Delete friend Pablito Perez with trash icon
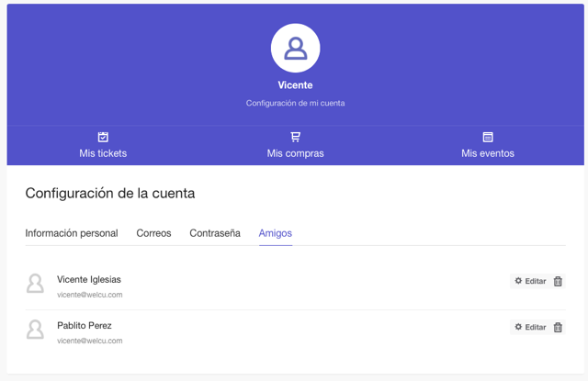The width and height of the screenshot is (588, 381). pos(558,327)
